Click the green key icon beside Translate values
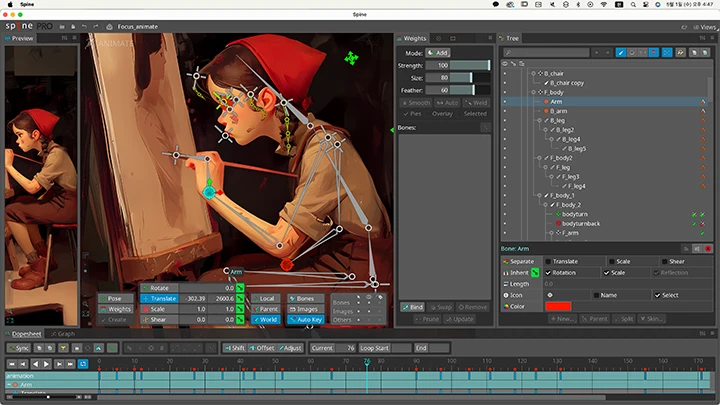This screenshot has height=405, width=720. (x=240, y=298)
